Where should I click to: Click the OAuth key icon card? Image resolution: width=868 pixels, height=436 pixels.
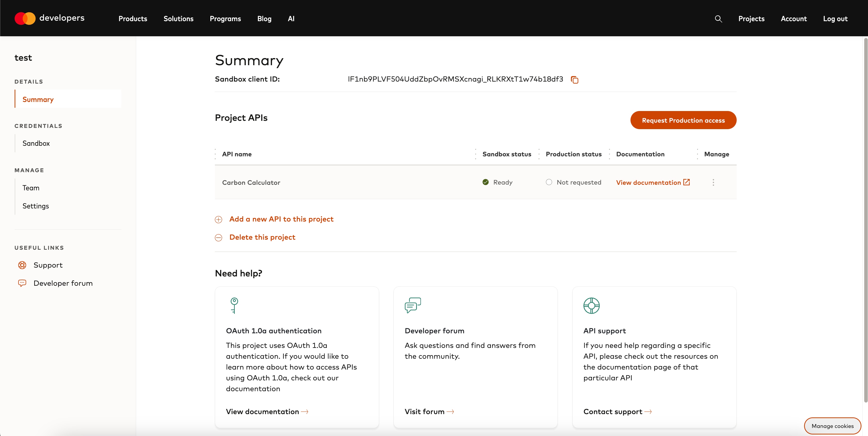click(234, 305)
